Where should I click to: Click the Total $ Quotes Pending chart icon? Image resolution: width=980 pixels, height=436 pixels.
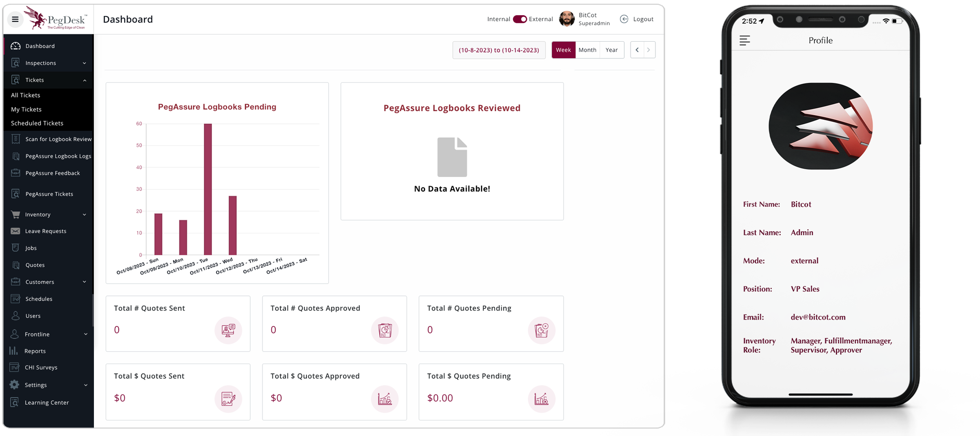(541, 398)
